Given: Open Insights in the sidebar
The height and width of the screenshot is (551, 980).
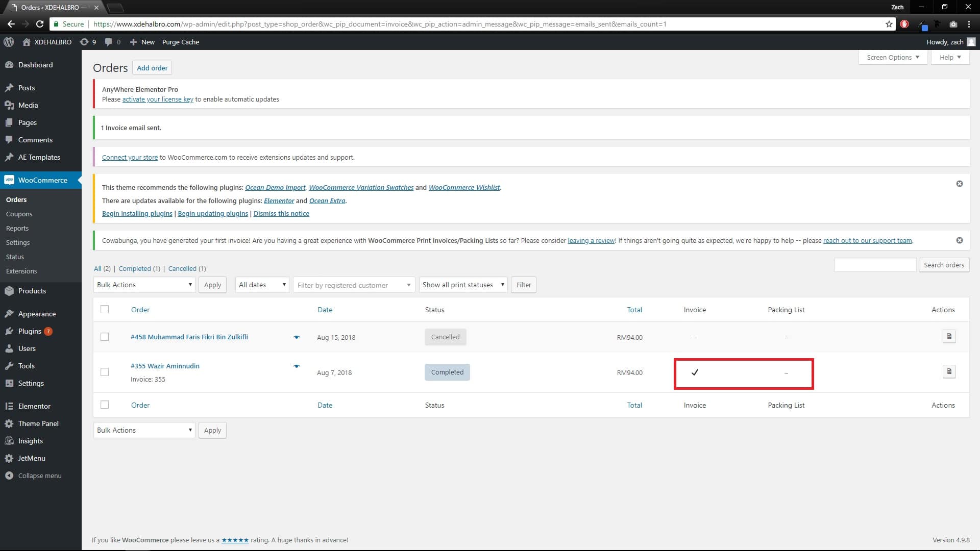Looking at the screenshot, I should click(41, 441).
